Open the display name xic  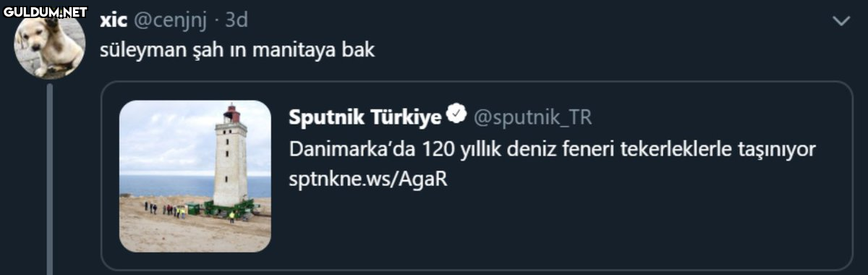tap(113, 20)
